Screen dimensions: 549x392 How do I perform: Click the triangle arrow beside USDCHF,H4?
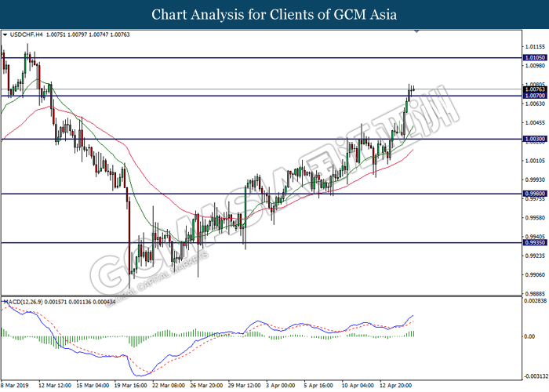pos(5,35)
